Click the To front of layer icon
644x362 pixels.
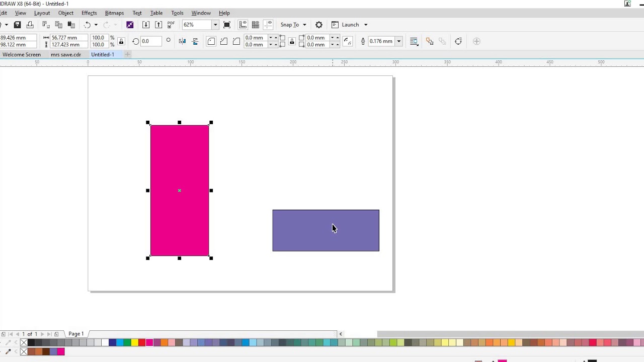(430, 41)
